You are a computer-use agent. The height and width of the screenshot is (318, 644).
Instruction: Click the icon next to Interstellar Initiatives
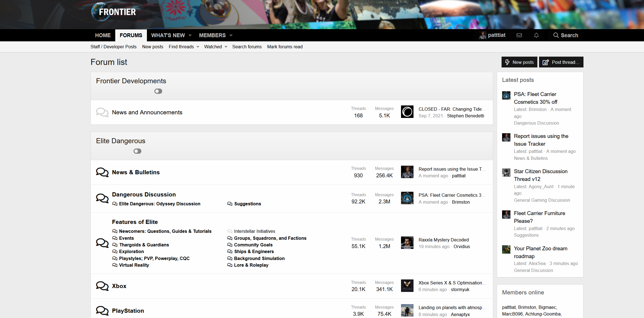click(230, 231)
